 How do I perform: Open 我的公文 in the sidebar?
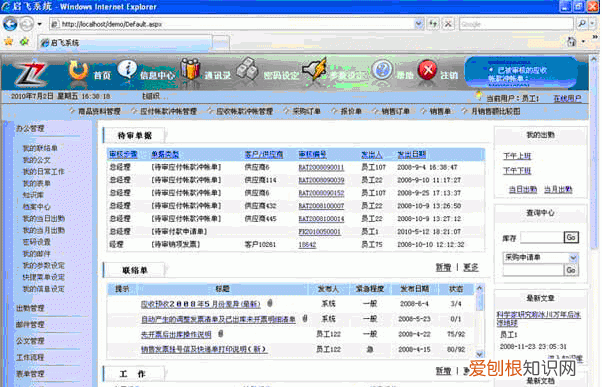pos(36,160)
